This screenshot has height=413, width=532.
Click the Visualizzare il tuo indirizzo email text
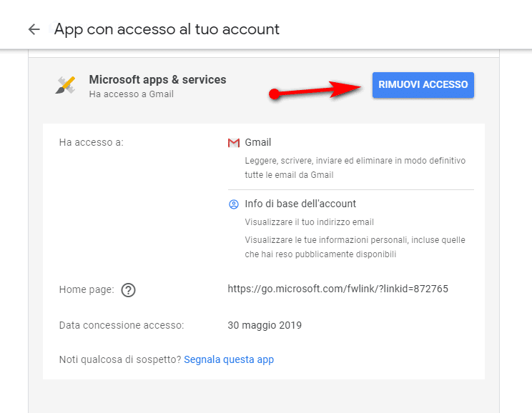309,222
